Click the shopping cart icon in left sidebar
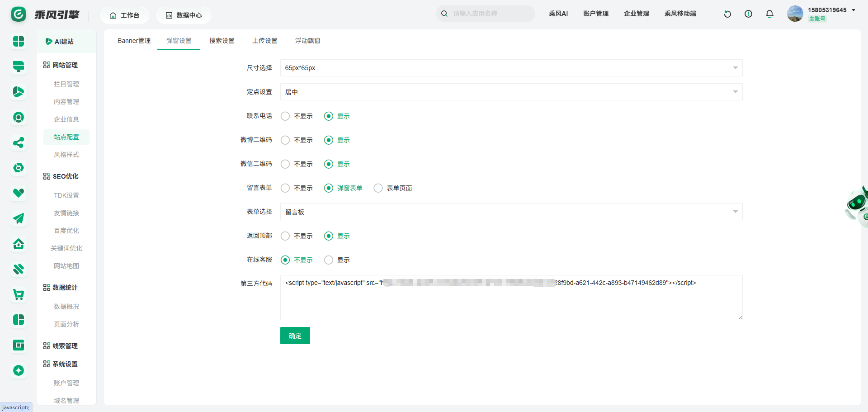868x412 pixels. click(19, 295)
